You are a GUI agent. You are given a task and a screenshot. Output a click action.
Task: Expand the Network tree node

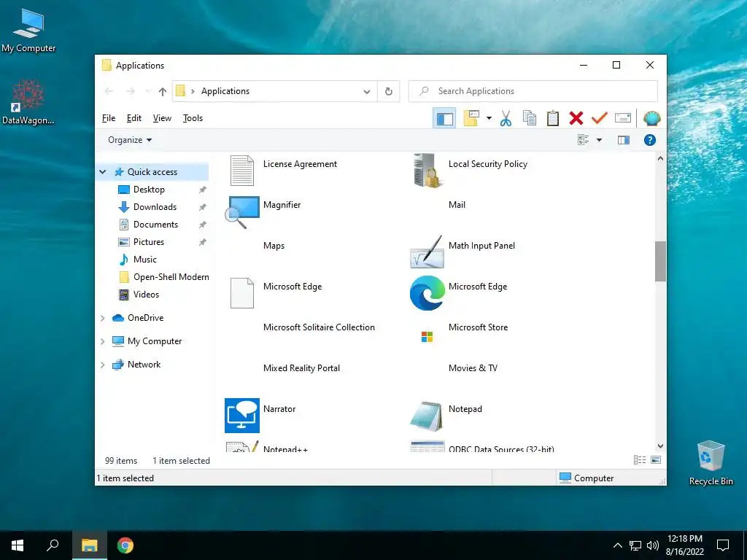[x=102, y=365]
